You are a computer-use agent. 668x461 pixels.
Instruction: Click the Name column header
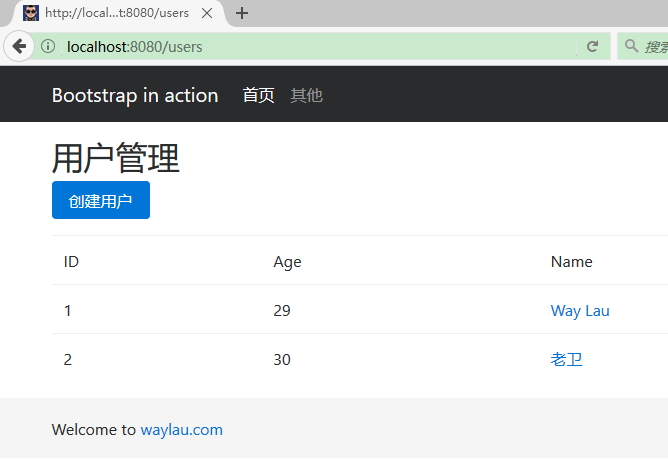(571, 262)
